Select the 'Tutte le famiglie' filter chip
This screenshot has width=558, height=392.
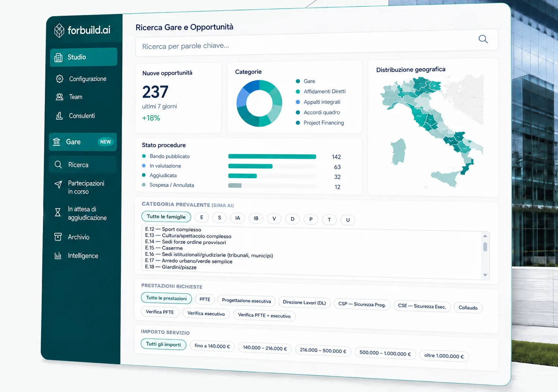pos(166,217)
